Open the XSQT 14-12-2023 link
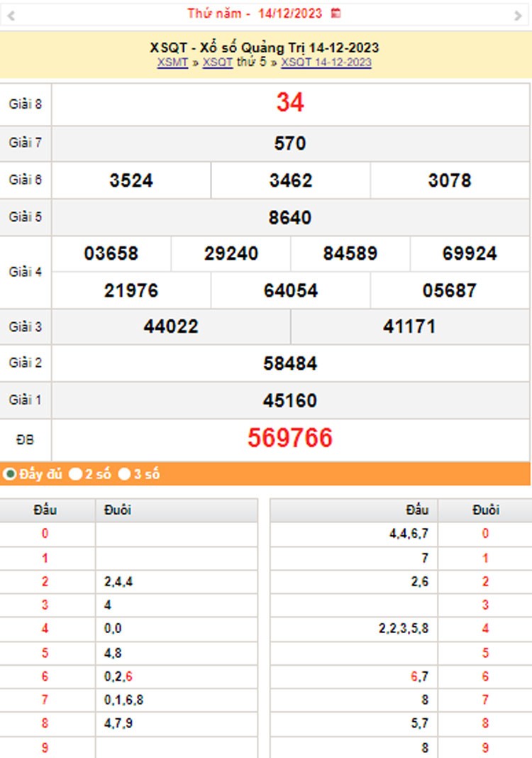This screenshot has height=758, width=532. pyautogui.click(x=326, y=62)
